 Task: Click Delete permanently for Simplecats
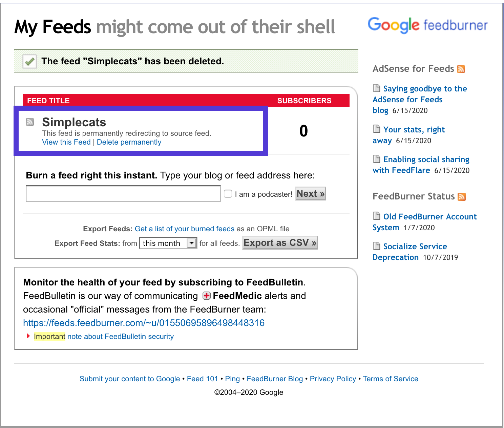(129, 142)
